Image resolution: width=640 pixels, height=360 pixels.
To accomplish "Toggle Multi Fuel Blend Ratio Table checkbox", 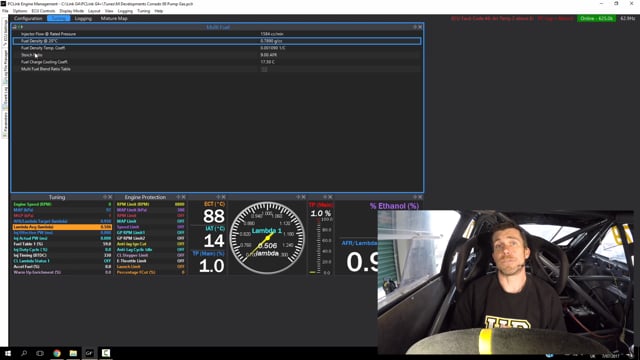I will tap(264, 69).
